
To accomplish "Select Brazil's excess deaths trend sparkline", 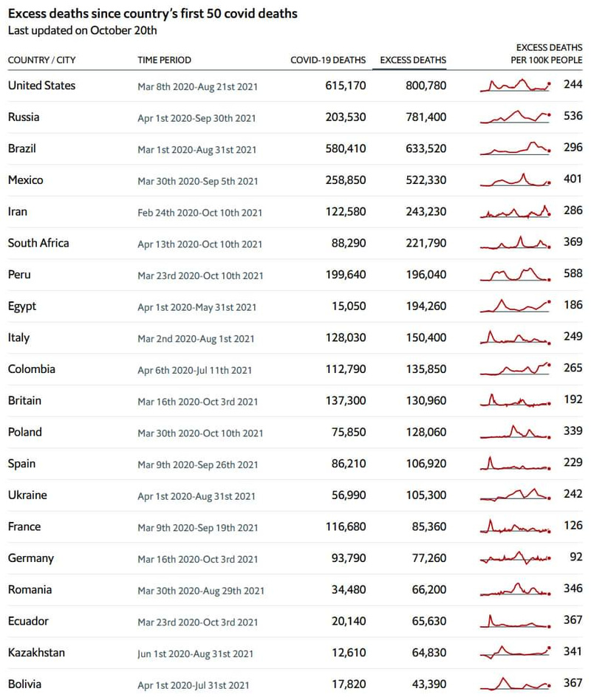I will click(x=515, y=148).
